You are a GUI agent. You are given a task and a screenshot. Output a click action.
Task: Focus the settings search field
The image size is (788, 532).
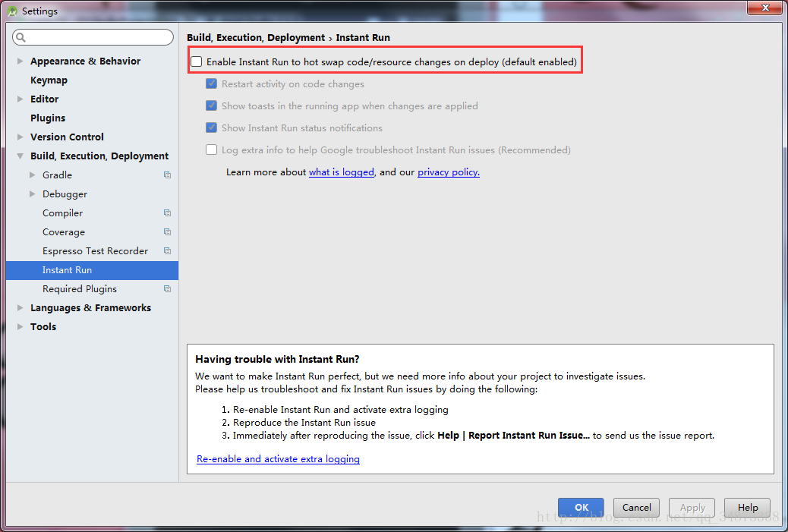93,37
